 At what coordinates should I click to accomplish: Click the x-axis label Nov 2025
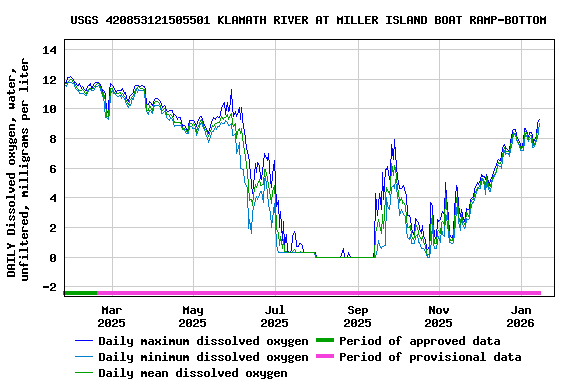[439, 317]
